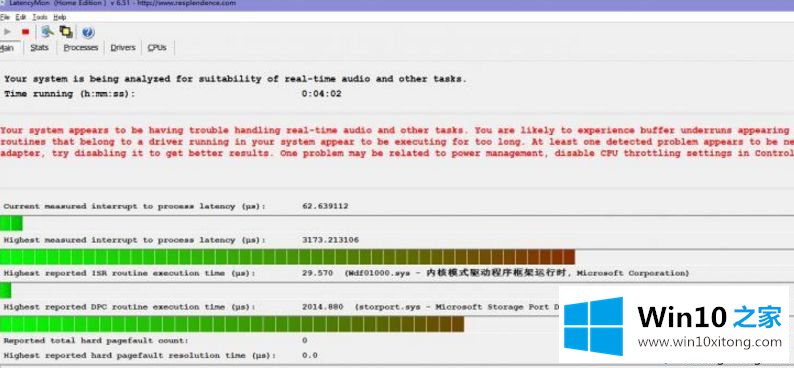Start monitoring with the play button

coord(7,32)
